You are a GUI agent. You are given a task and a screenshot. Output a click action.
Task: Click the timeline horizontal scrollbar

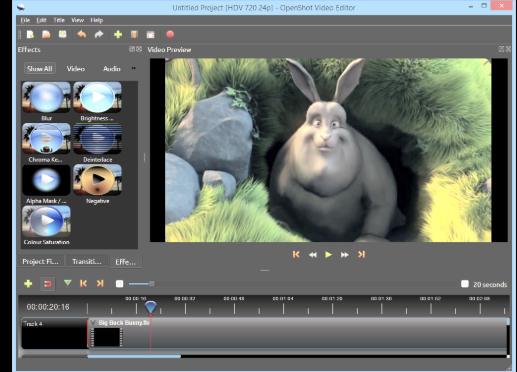coord(134,356)
